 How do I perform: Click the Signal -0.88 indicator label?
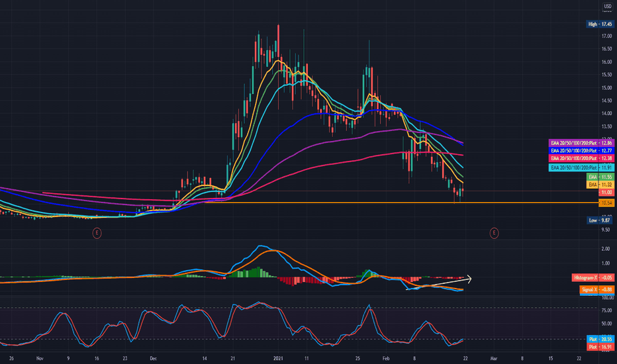(x=596, y=290)
